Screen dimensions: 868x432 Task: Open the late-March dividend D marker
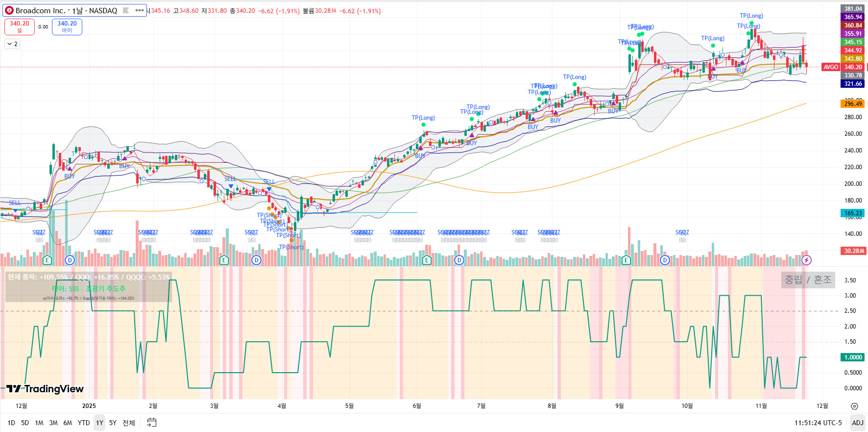pyautogui.click(x=256, y=260)
